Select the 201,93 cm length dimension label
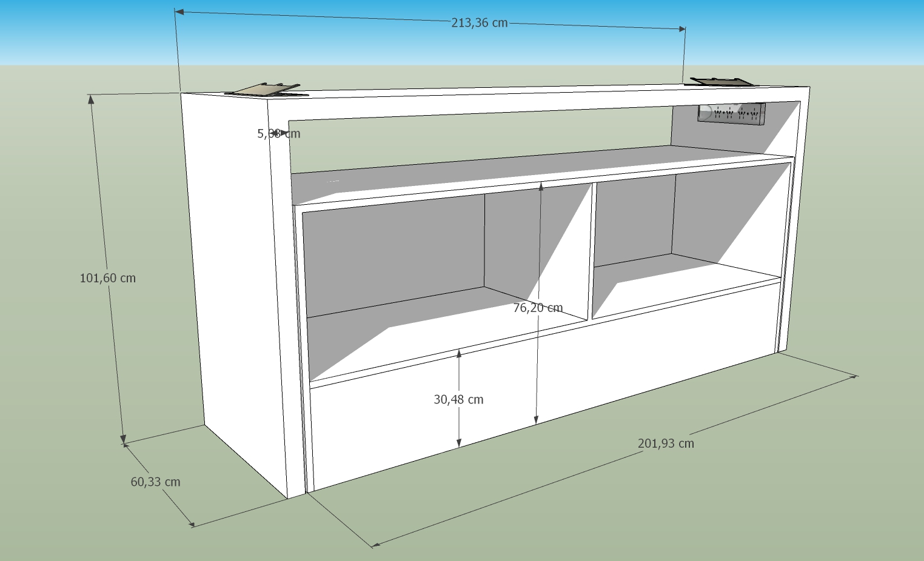The height and width of the screenshot is (561, 924). 666,443
